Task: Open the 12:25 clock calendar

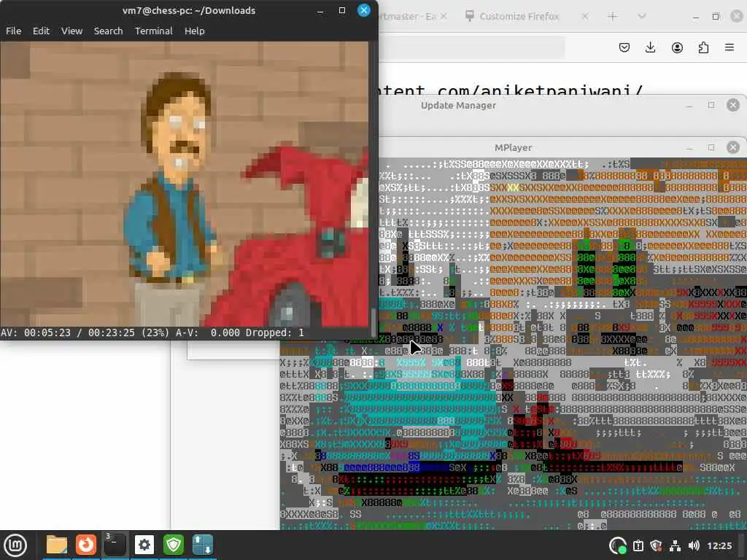Action: pyautogui.click(x=719, y=545)
